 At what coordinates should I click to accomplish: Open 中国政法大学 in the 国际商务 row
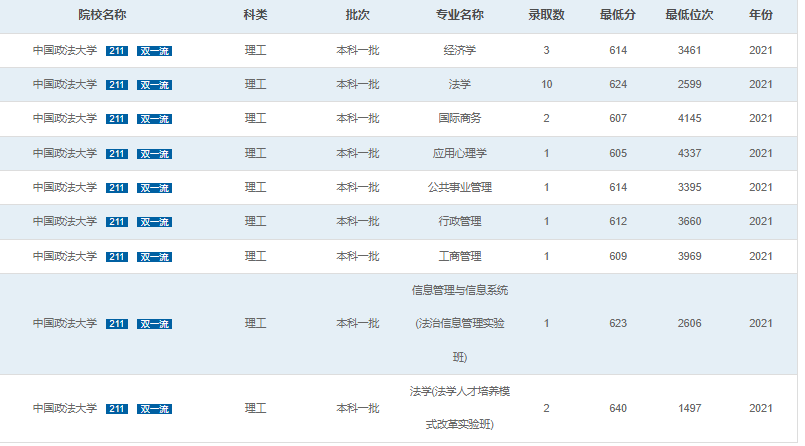click(x=65, y=118)
